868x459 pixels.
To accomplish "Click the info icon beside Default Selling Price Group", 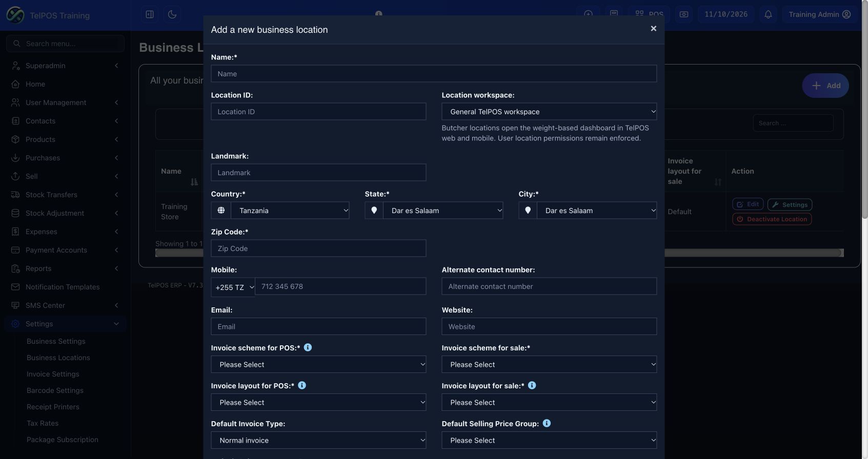I will pyautogui.click(x=547, y=423).
